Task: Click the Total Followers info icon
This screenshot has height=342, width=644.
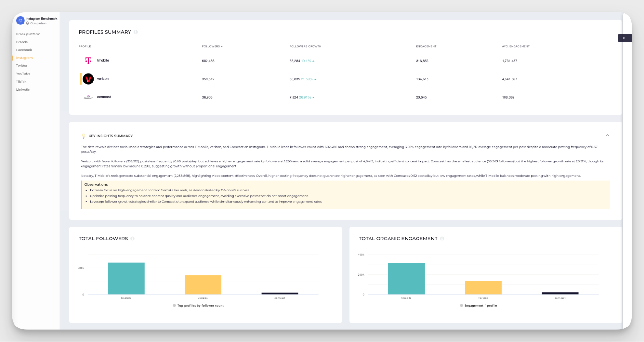Action: click(132, 239)
